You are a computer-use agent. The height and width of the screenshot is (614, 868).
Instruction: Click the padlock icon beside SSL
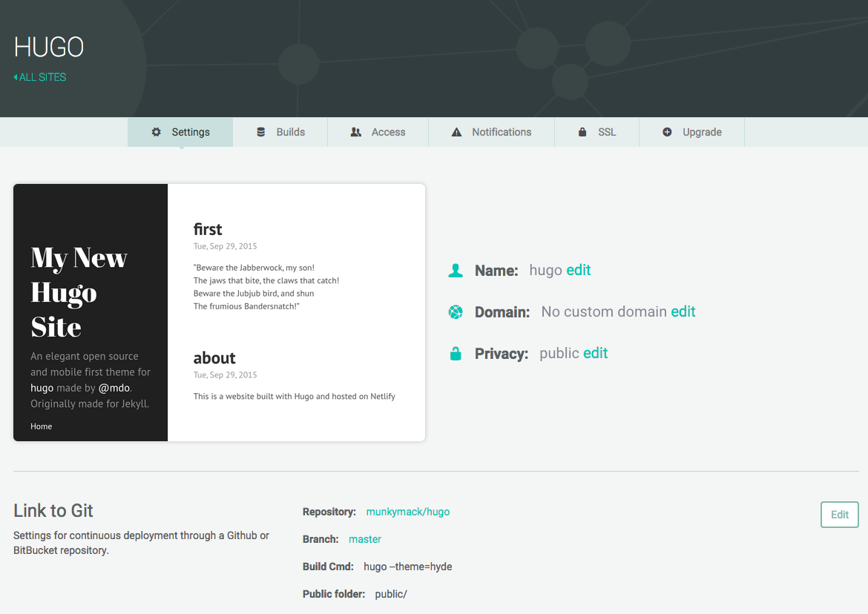point(582,132)
